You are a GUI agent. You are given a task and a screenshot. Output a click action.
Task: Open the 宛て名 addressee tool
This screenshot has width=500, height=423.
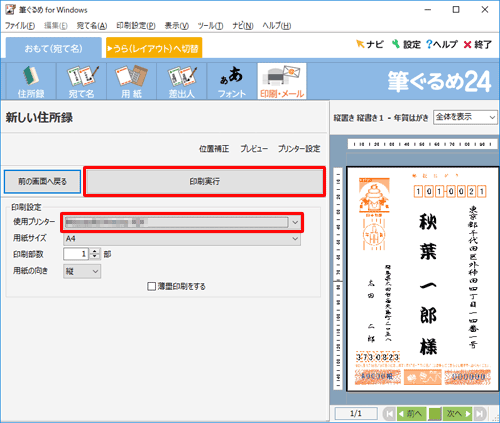pos(82,82)
